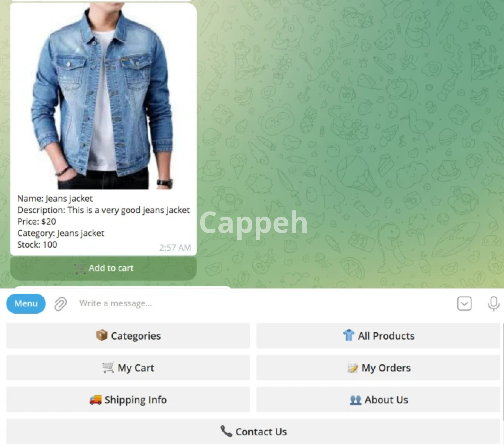Image resolution: width=504 pixels, height=445 pixels.
Task: Click the microphone voice message icon
Action: tap(493, 304)
